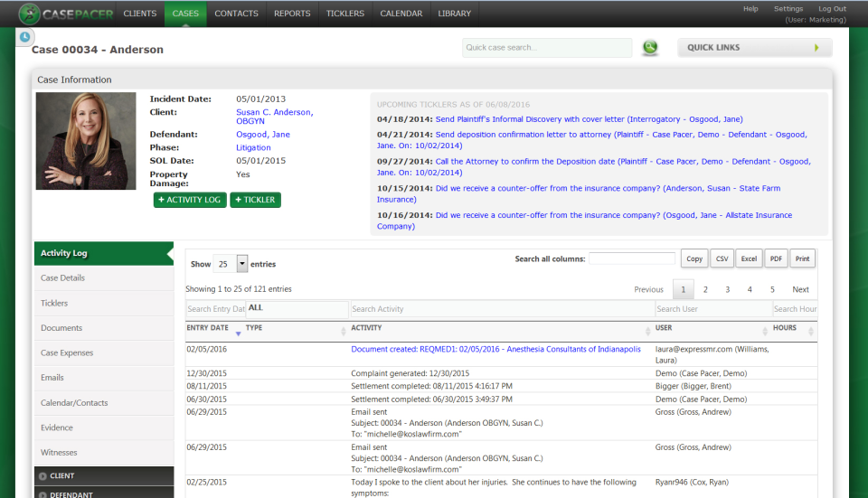Open the Reports menu

[x=292, y=14]
